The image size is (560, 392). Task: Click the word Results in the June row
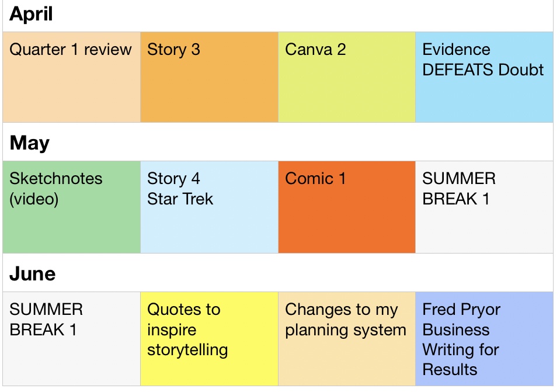(x=450, y=369)
